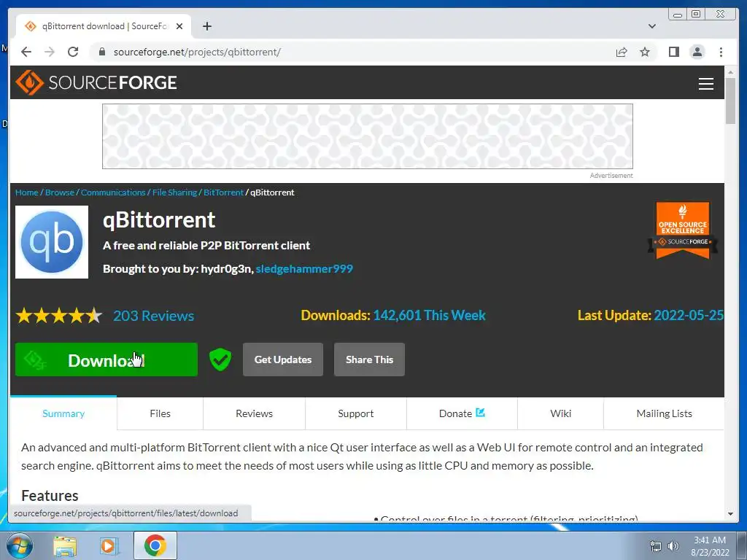The width and height of the screenshot is (747, 560).
Task: Click the Open Source Excellence badge
Action: 683,230
